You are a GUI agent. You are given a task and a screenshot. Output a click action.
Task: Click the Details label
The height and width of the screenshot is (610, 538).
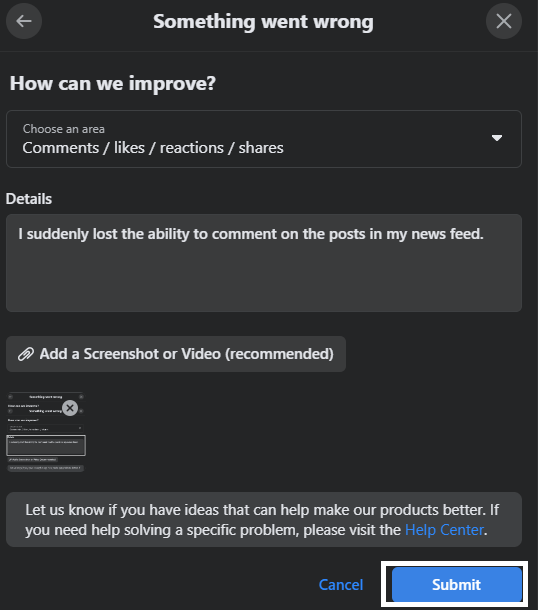tap(29, 199)
